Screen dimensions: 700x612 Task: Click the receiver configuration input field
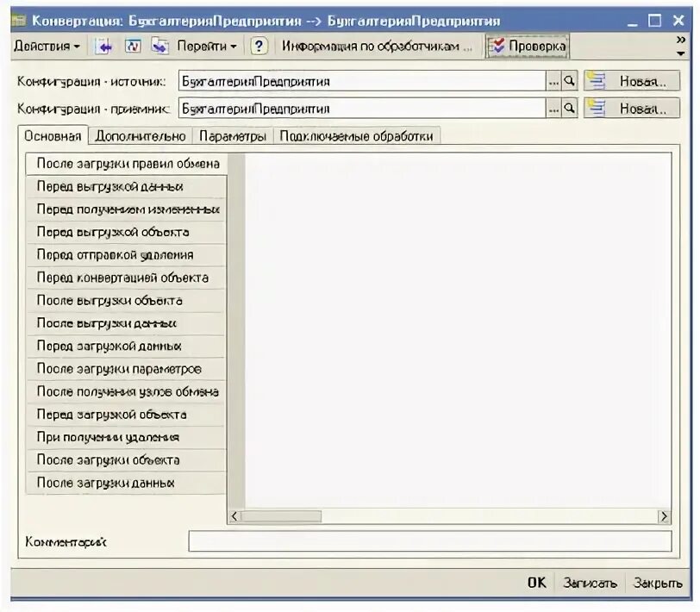click(362, 109)
